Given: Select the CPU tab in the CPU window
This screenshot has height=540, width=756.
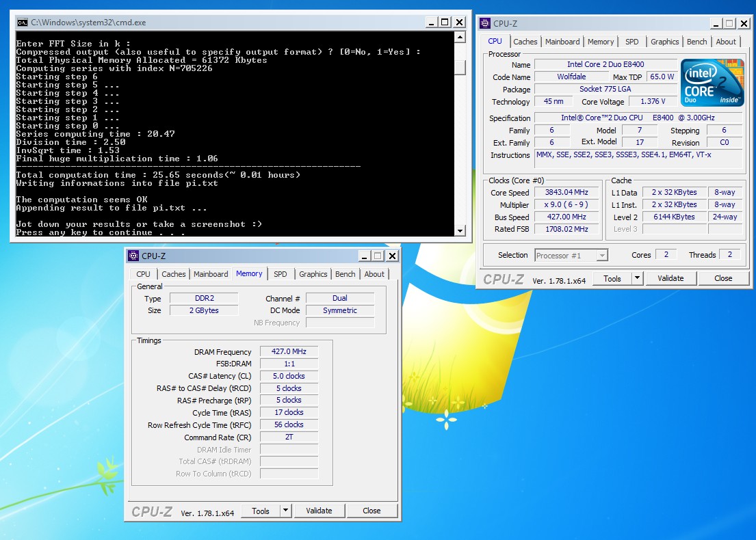Looking at the screenshot, I should click(x=495, y=42).
